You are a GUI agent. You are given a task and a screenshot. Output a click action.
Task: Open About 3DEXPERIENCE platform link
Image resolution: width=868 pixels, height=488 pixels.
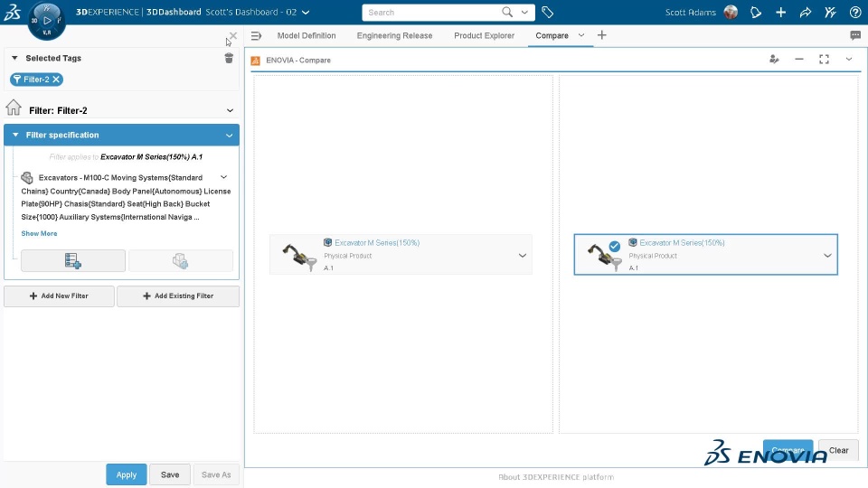point(556,477)
